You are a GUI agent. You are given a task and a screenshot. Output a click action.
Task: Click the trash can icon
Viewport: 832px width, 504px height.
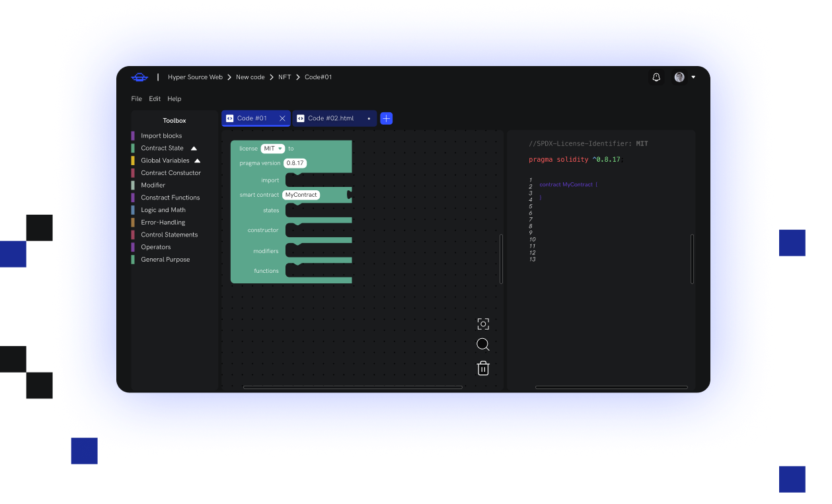[x=483, y=368]
